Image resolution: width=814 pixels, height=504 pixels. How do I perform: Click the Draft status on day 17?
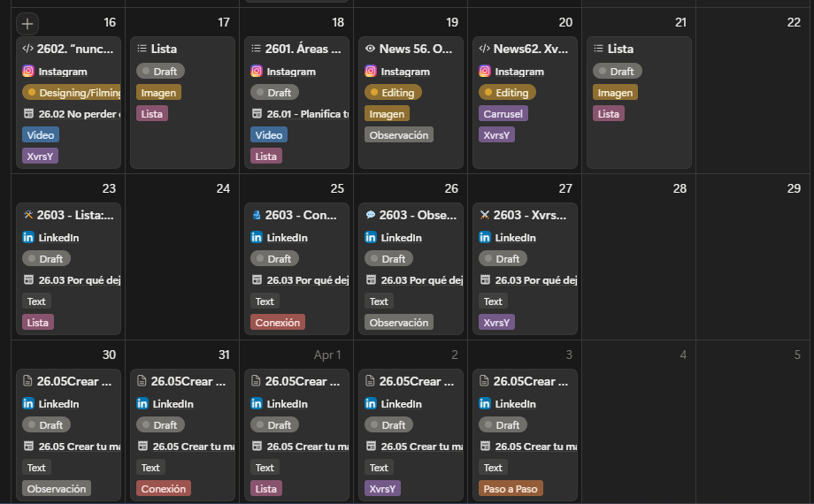(x=160, y=72)
